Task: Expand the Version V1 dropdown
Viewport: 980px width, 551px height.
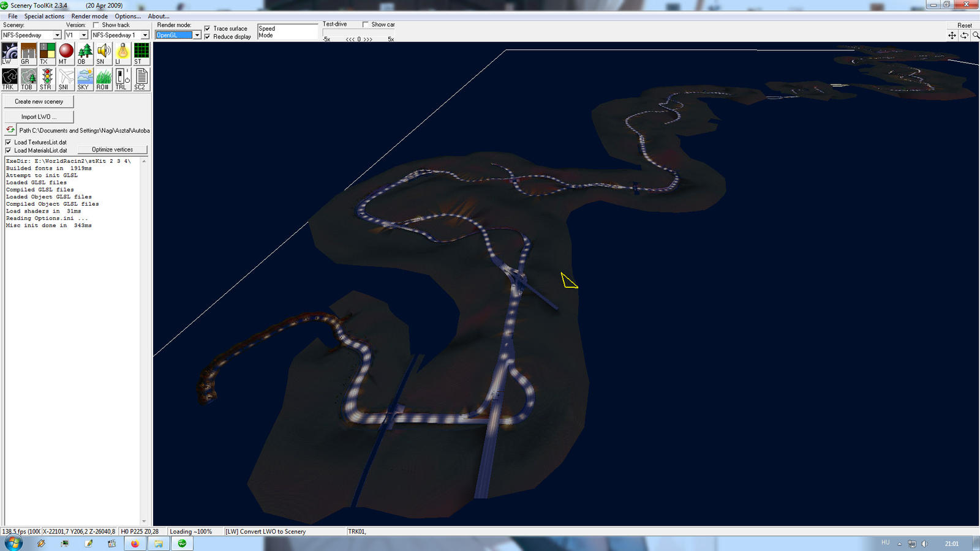Action: coord(84,36)
